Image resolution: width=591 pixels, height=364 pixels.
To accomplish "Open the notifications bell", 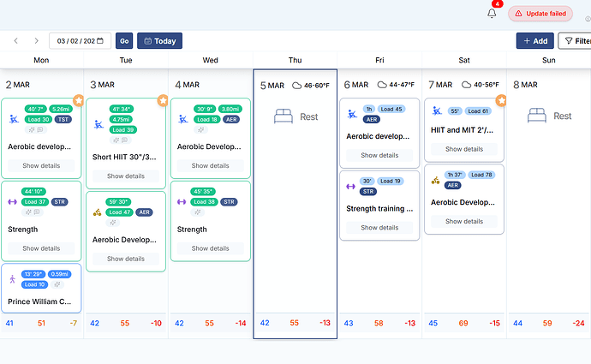I will pyautogui.click(x=492, y=14).
